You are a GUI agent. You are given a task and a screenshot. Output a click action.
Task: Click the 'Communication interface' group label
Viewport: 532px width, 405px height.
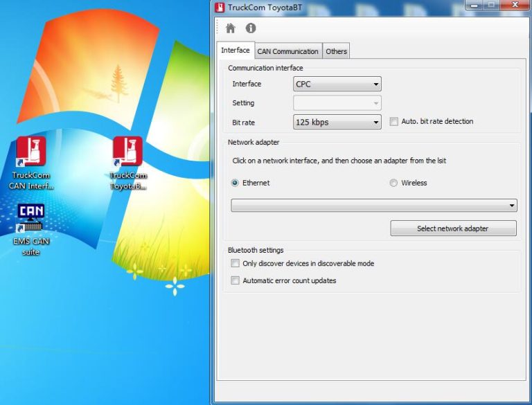(x=265, y=68)
